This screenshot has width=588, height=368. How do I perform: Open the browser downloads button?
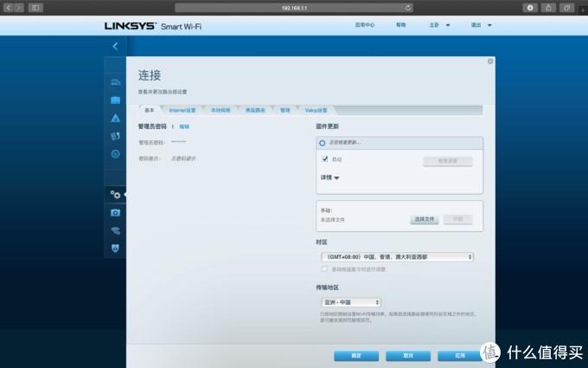530,8
